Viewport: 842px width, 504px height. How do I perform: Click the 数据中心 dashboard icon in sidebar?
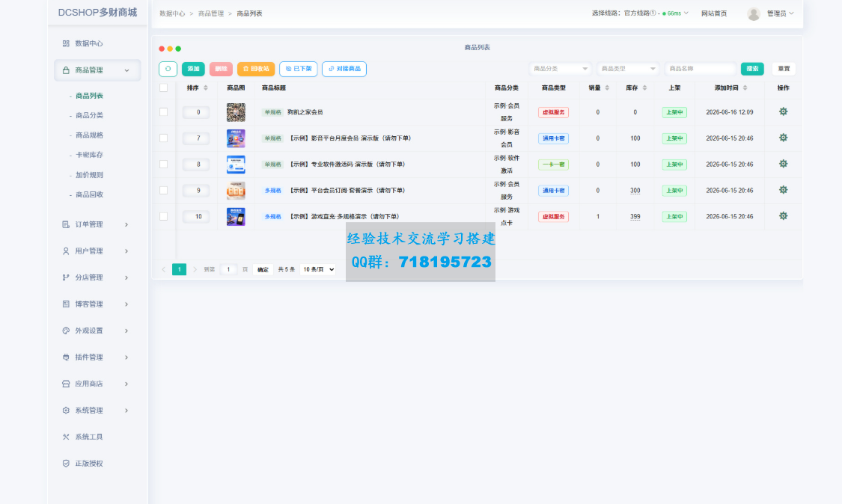tap(66, 43)
